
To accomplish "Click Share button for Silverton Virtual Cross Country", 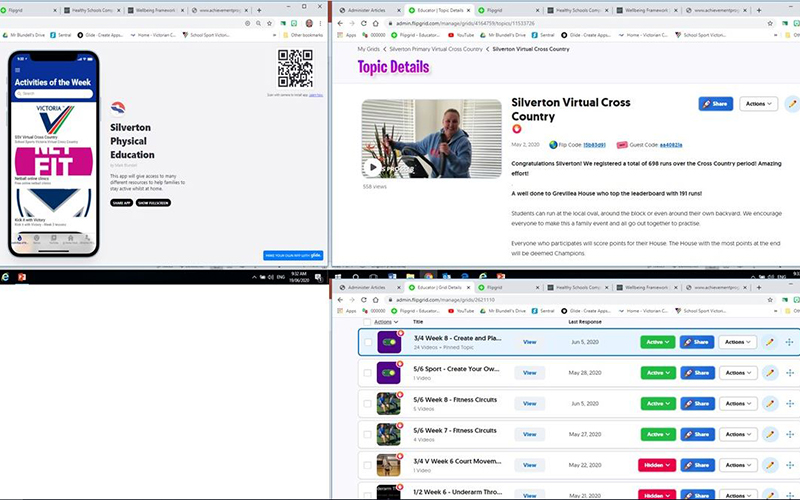I will tap(716, 104).
